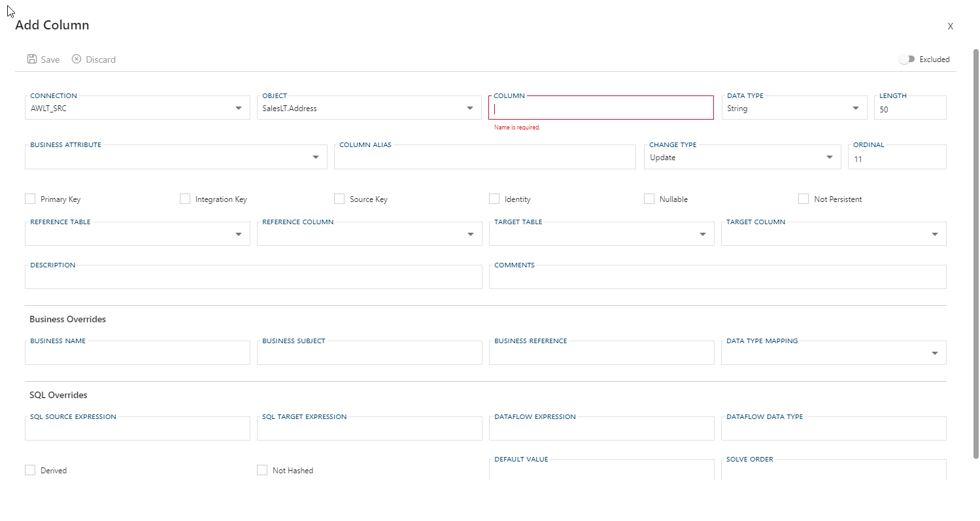
Task: Check the Primary Key checkbox
Action: [29, 198]
